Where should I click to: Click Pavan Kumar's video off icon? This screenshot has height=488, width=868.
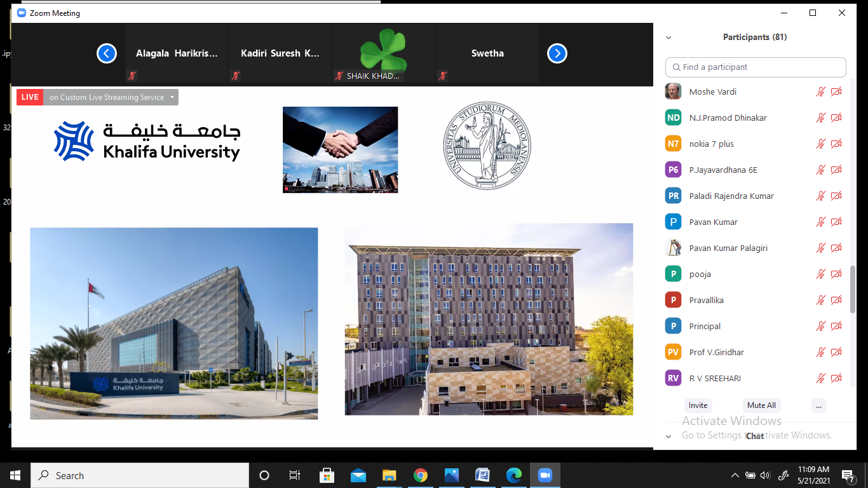click(836, 222)
